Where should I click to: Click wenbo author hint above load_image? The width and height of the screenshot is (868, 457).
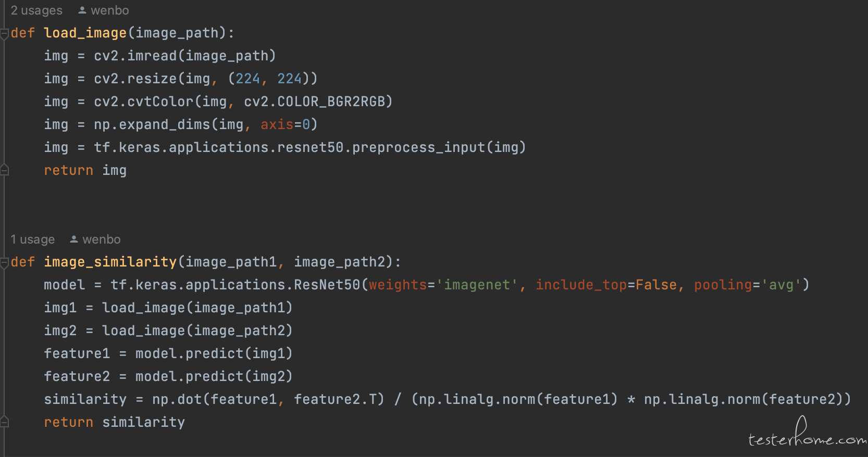[x=109, y=10]
